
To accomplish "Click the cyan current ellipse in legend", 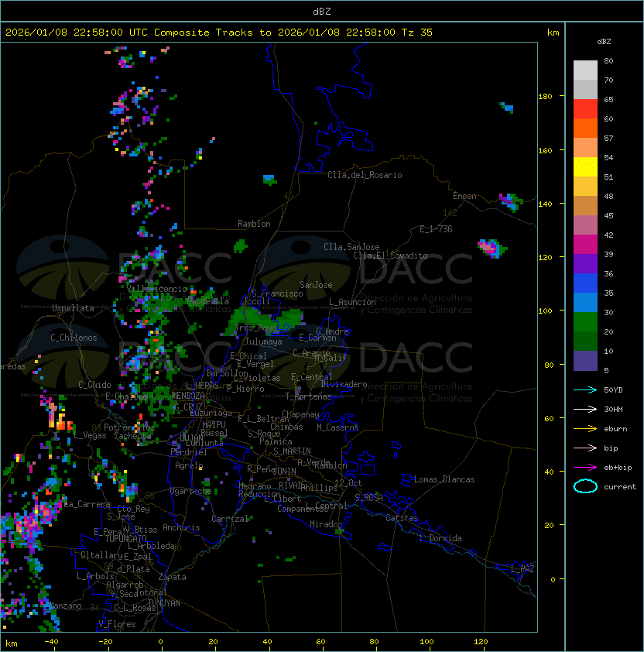I will click(585, 486).
